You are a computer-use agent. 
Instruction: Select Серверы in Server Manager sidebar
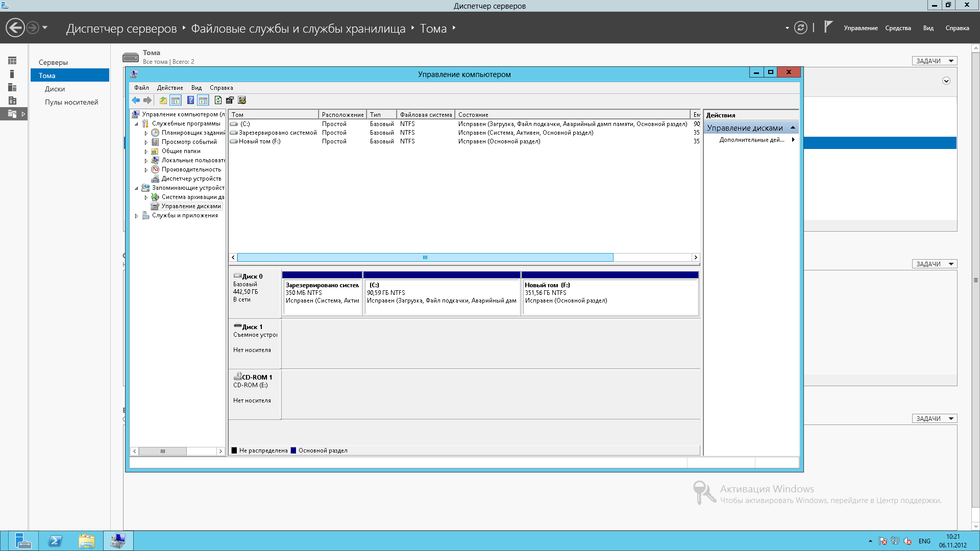(x=53, y=62)
